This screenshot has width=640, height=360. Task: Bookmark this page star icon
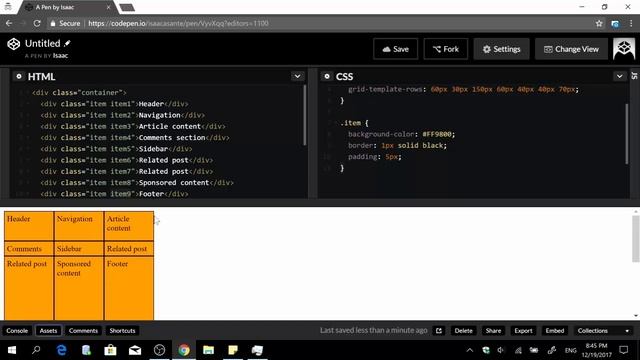[x=599, y=24]
